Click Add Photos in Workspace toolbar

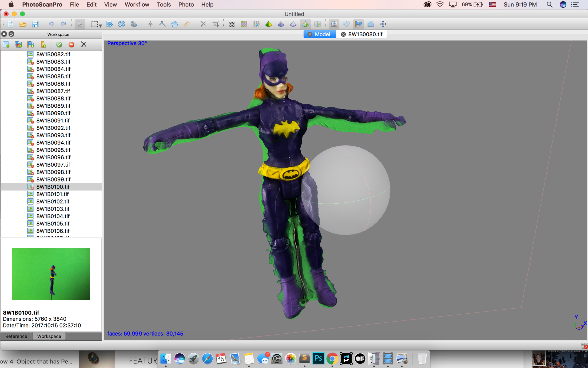pyautogui.click(x=18, y=44)
